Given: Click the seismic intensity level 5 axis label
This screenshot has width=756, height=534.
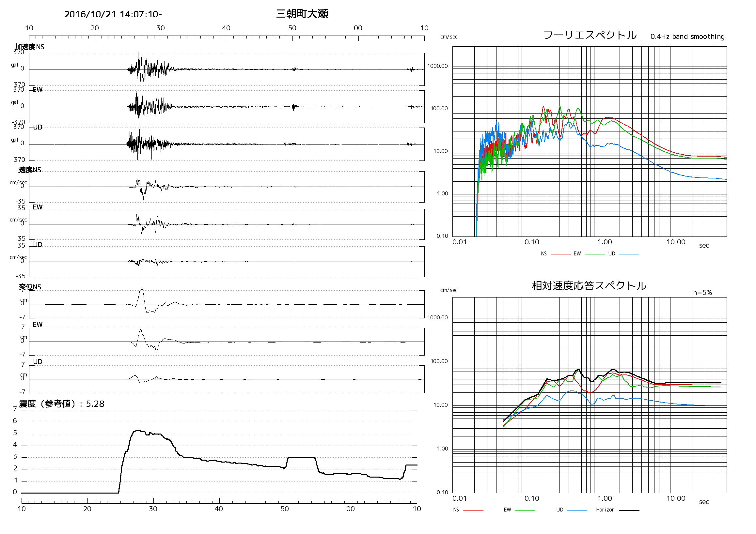Looking at the screenshot, I should (15, 433).
